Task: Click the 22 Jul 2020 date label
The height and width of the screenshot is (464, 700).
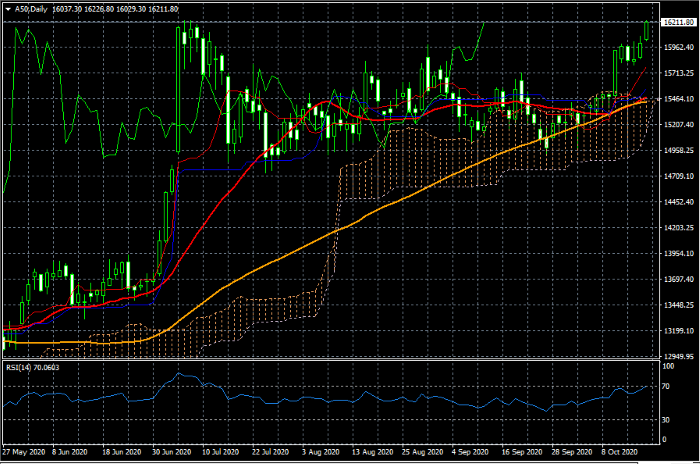Action: tap(271, 452)
